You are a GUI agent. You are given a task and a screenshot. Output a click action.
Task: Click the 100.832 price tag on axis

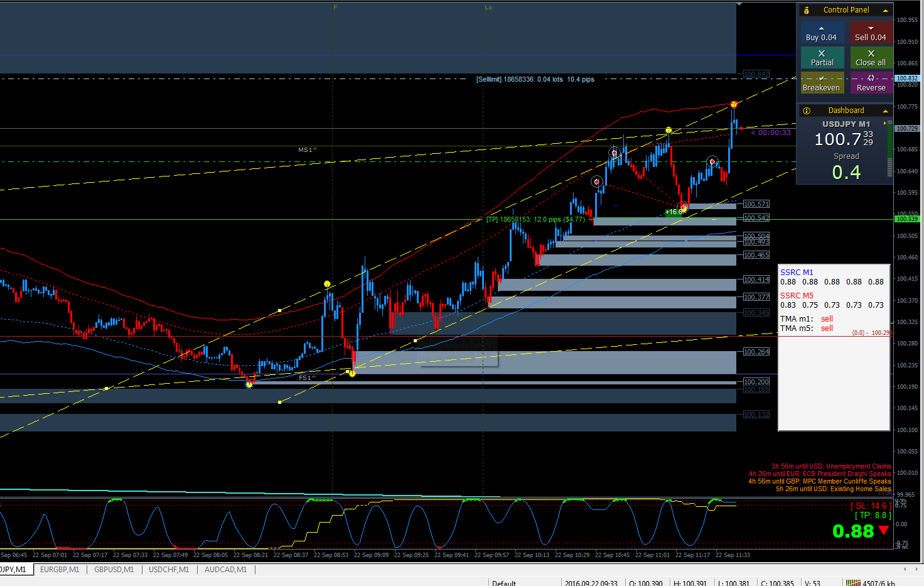906,79
